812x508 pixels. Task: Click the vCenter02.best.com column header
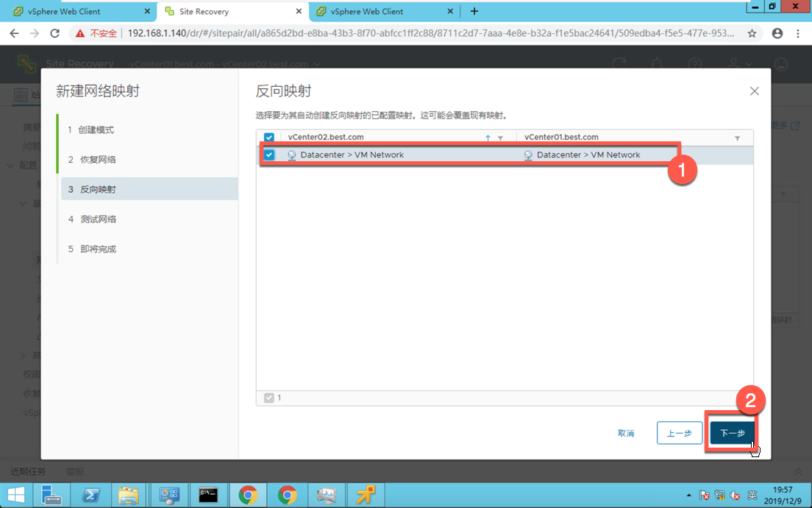coord(326,137)
